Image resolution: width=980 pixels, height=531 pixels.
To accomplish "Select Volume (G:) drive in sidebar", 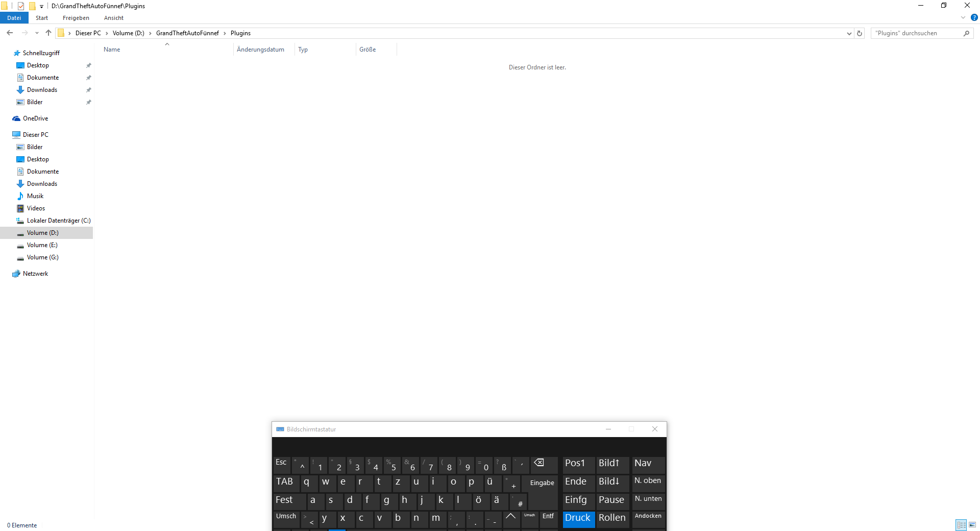I will pos(42,257).
